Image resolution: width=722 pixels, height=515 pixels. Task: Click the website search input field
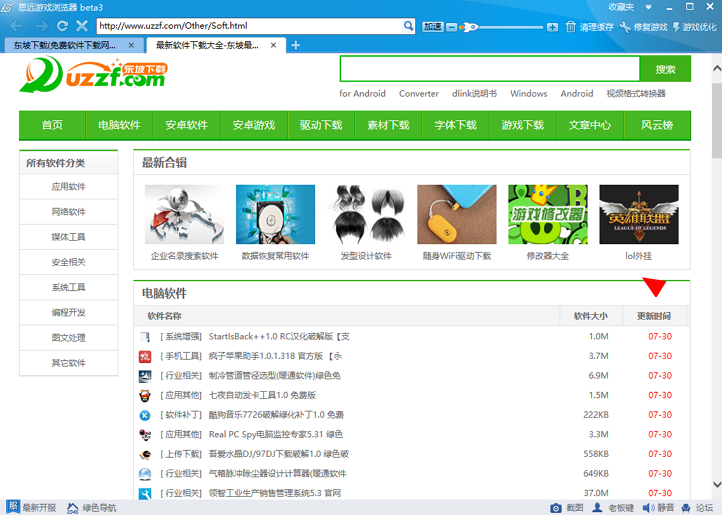[489, 69]
